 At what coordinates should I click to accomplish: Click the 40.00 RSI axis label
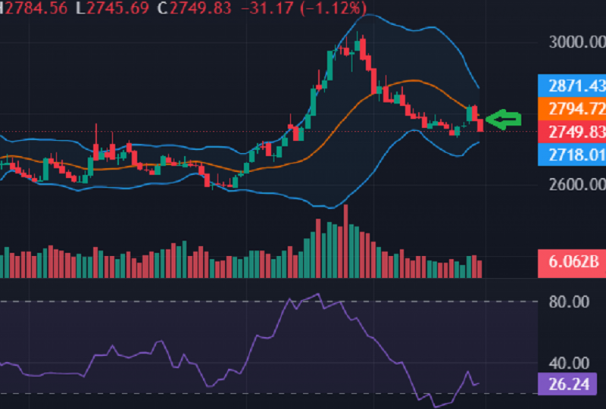pos(570,362)
